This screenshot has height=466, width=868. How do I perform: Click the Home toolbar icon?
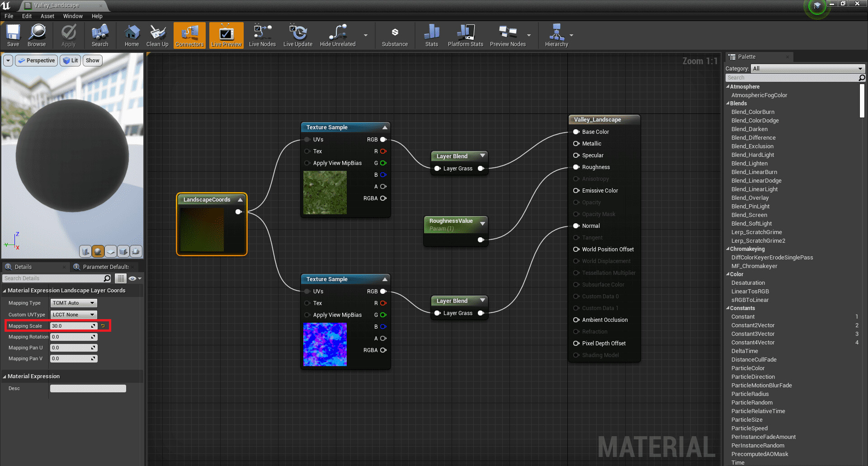132,35
